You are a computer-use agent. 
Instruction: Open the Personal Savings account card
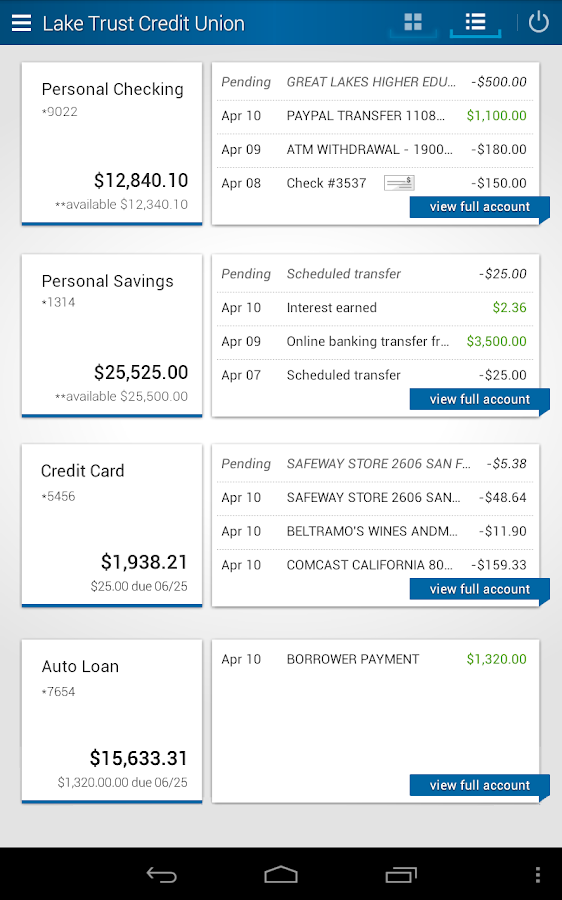112,335
